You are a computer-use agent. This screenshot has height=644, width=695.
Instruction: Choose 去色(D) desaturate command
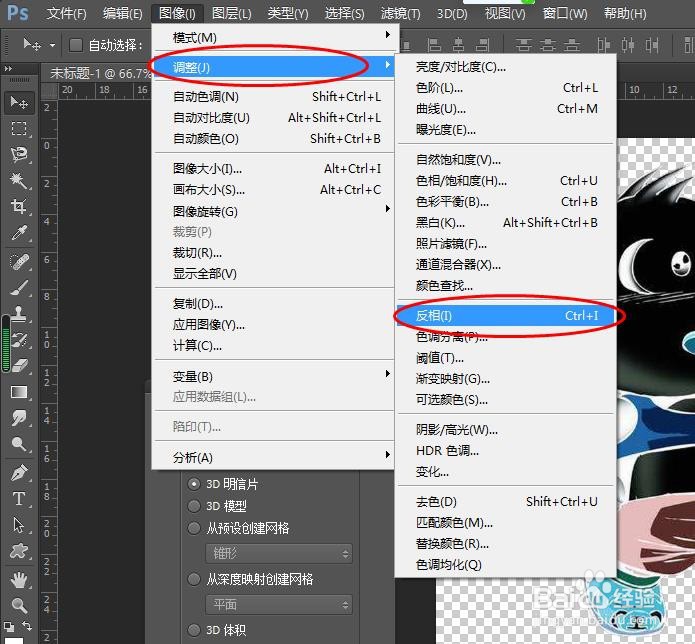point(505,501)
